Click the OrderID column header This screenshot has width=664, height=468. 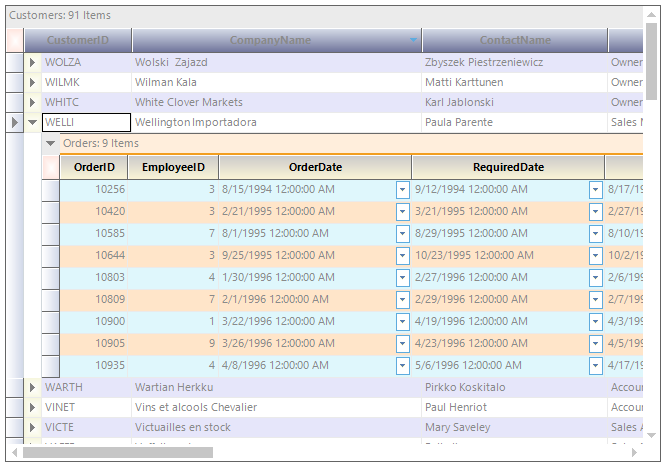(x=94, y=167)
